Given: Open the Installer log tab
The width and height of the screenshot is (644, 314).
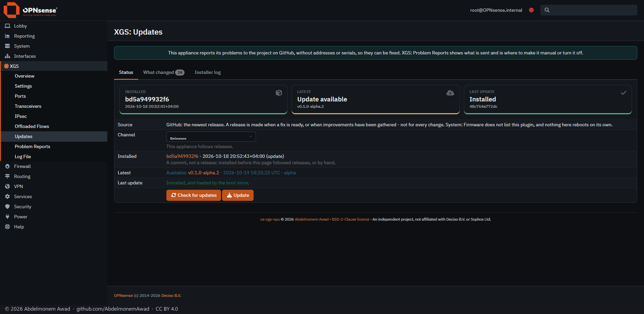Looking at the screenshot, I should pyautogui.click(x=208, y=72).
